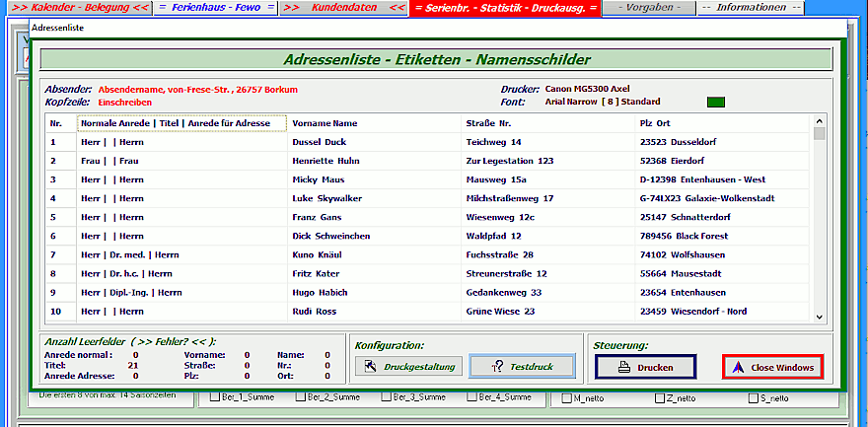Go to the Kundendaten tab
This screenshot has height=427, width=868.
pyautogui.click(x=343, y=8)
